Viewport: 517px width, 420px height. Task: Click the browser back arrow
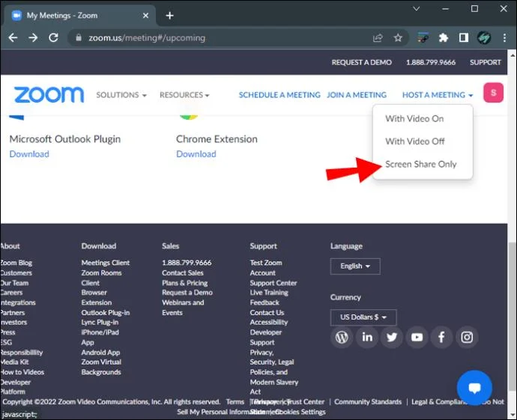pyautogui.click(x=13, y=37)
